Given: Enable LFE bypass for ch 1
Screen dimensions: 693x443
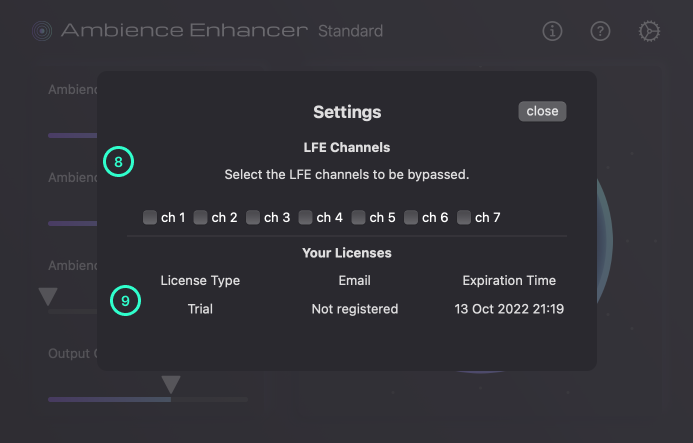Looking at the screenshot, I should (150, 217).
